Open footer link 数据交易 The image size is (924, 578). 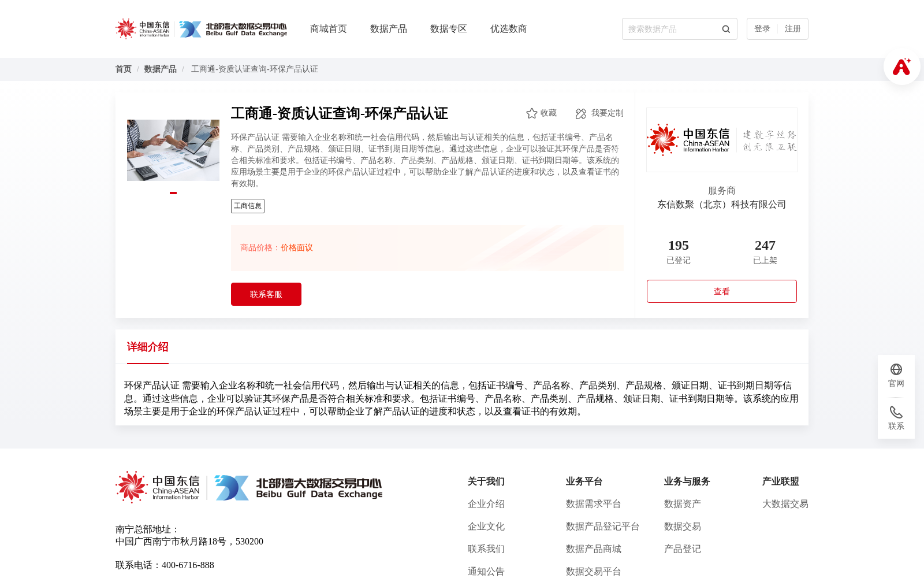(x=683, y=527)
